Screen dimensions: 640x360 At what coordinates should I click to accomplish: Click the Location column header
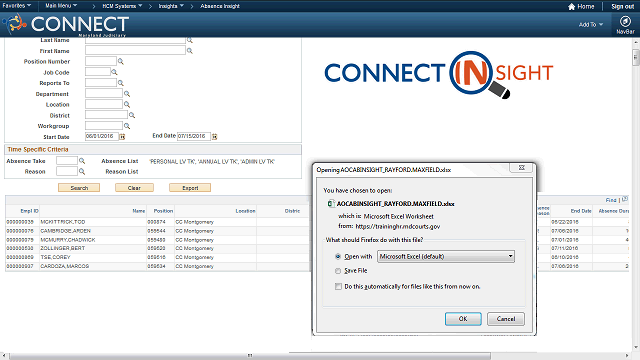click(x=245, y=211)
